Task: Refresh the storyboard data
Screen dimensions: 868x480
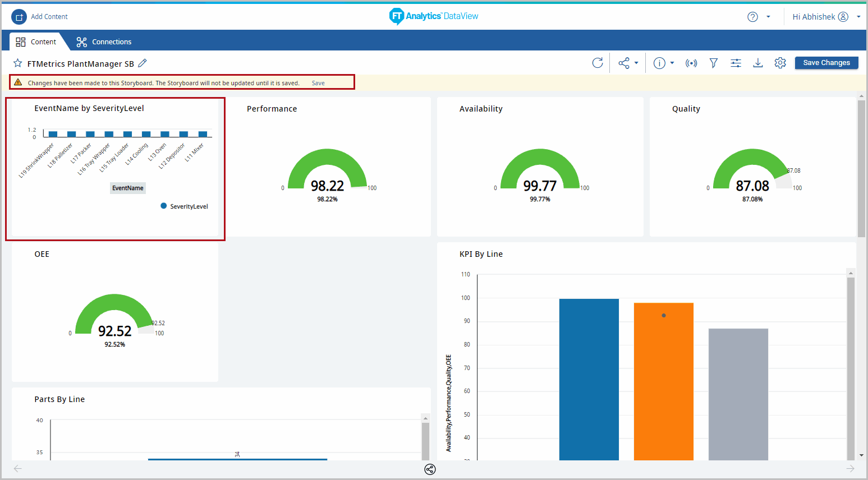Action: coord(598,63)
